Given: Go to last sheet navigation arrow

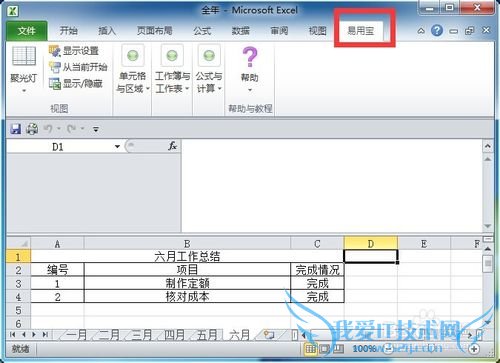Looking at the screenshot, I should click(45, 334).
